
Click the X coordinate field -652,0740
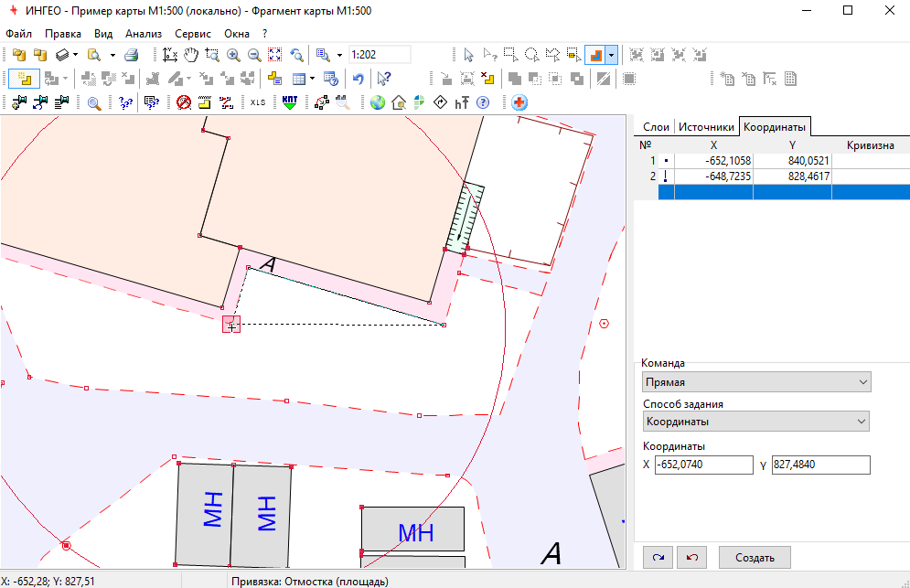(x=704, y=465)
